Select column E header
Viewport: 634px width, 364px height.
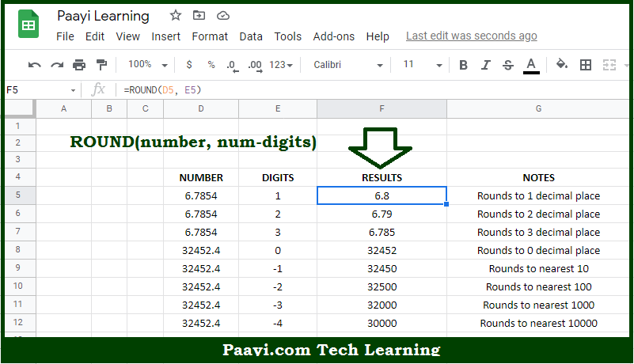pos(278,108)
